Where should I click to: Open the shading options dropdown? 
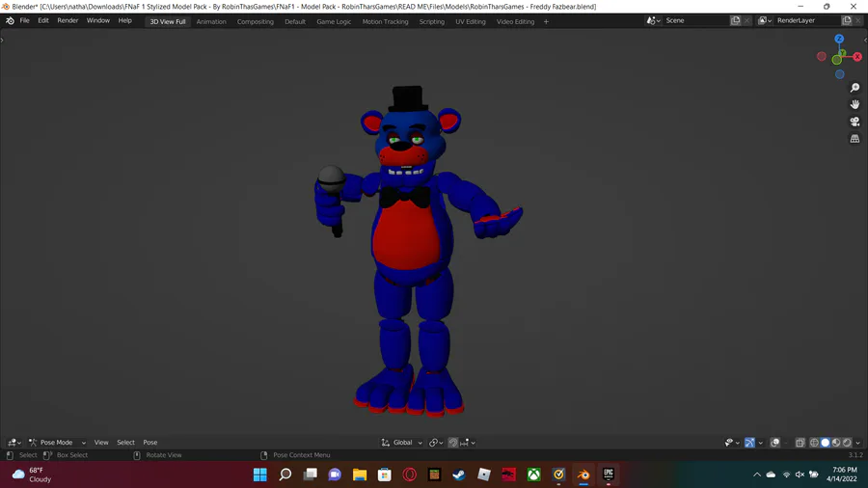pyautogui.click(x=858, y=443)
